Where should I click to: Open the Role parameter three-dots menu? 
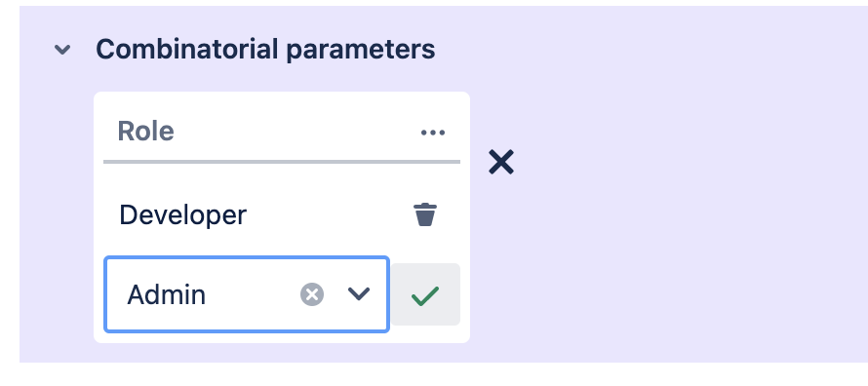[x=432, y=133]
